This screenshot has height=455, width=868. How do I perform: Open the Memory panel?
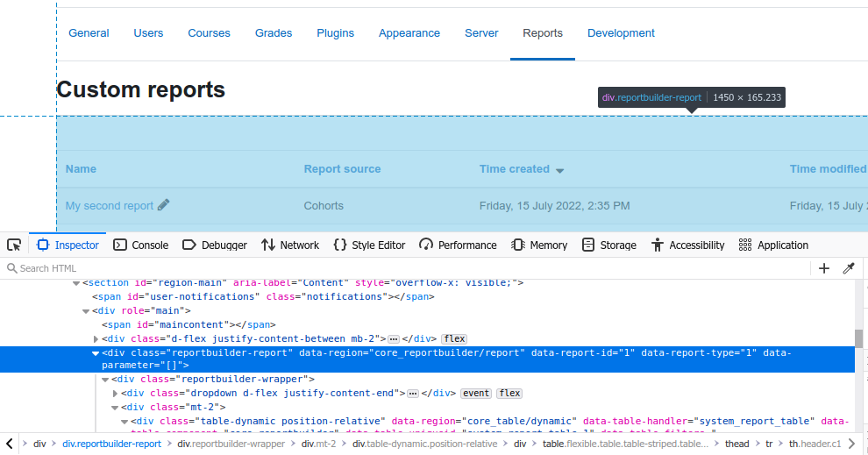click(x=540, y=245)
